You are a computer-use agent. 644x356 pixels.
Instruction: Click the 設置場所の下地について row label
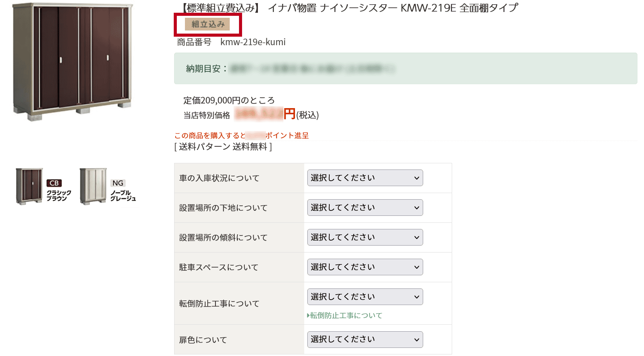[223, 208]
